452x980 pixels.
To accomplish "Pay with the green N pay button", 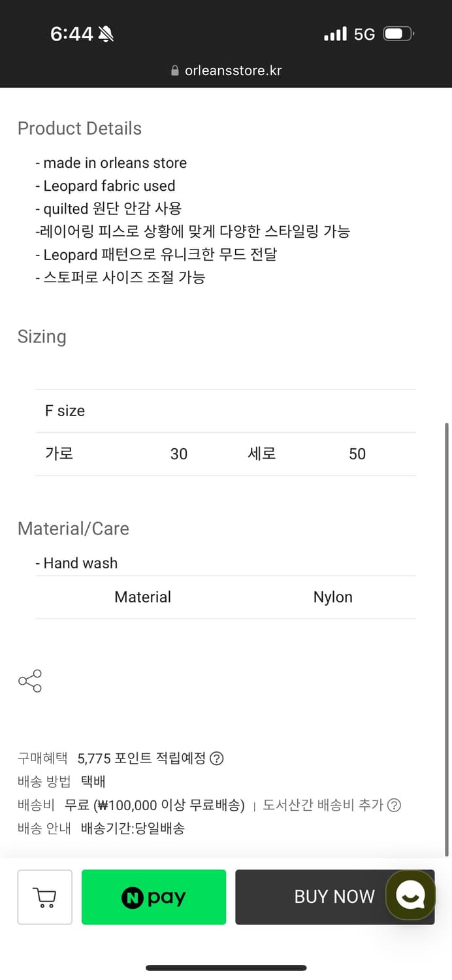I will (x=153, y=897).
